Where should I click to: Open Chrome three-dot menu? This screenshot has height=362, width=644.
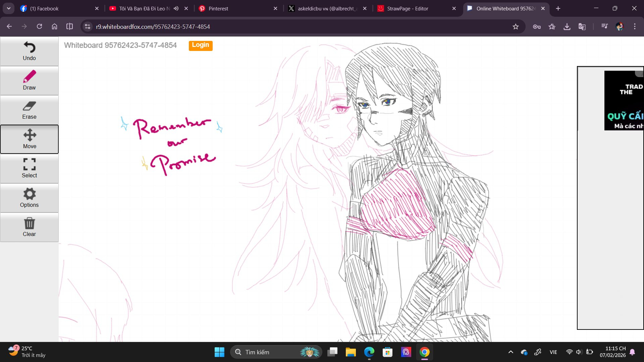(635, 26)
